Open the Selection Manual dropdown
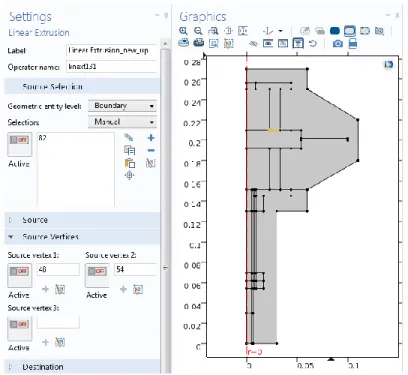408x375 pixels. point(122,122)
